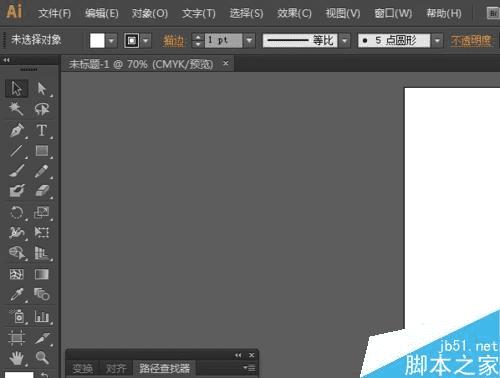
Task: Open the 文字(T) menu
Action: [x=199, y=13]
